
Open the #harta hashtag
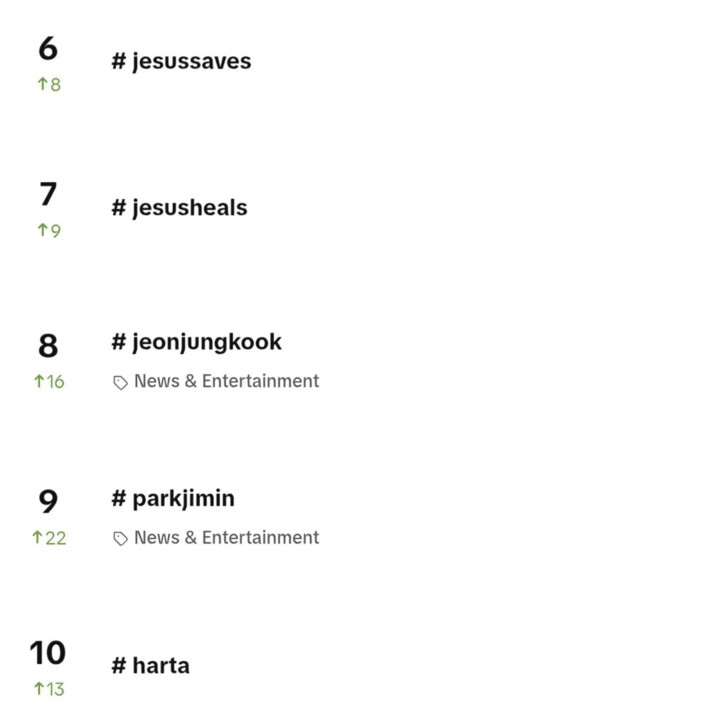click(x=151, y=665)
